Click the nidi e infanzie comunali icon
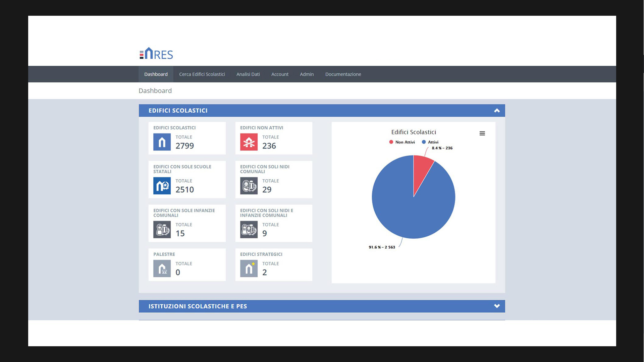This screenshot has height=362, width=644. click(x=249, y=230)
